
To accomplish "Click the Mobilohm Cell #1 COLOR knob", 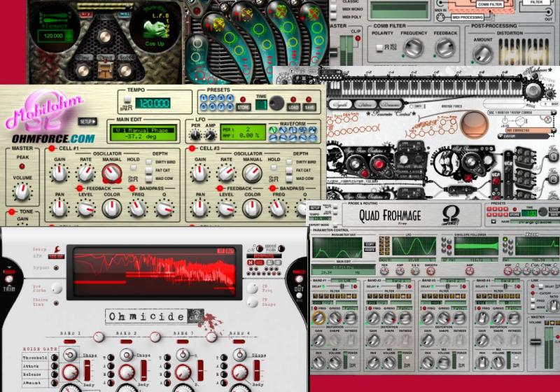I will (x=112, y=208).
